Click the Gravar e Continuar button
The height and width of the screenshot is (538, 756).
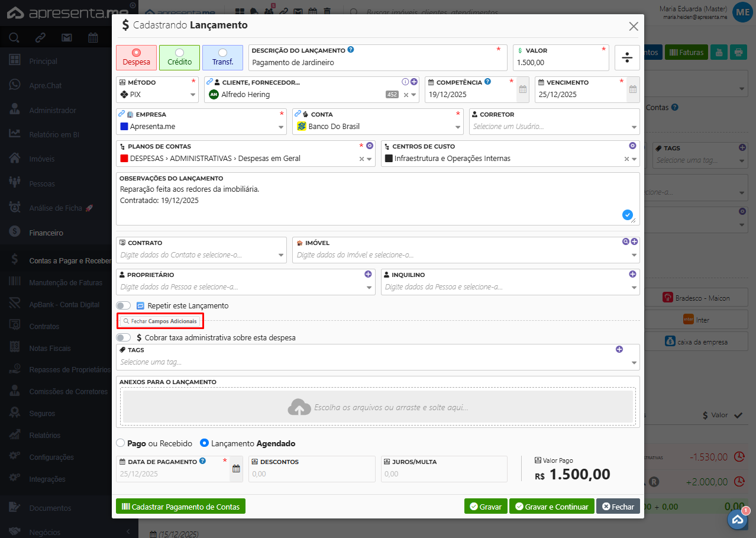pyautogui.click(x=551, y=507)
